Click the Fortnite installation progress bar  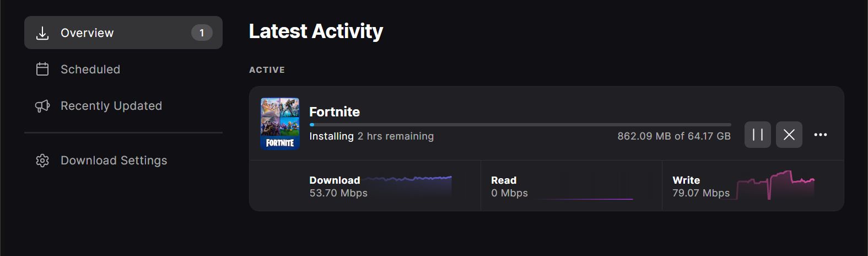pos(520,125)
